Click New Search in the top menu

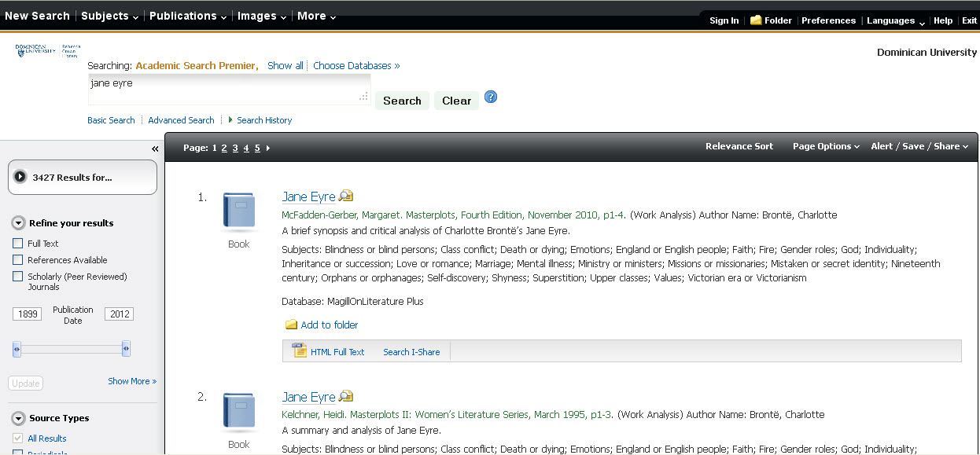tap(37, 16)
